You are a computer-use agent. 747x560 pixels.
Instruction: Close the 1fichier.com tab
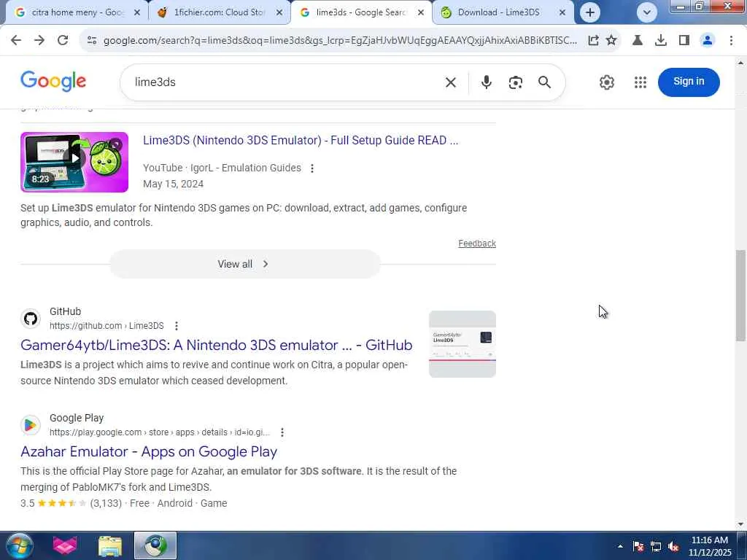click(x=279, y=13)
